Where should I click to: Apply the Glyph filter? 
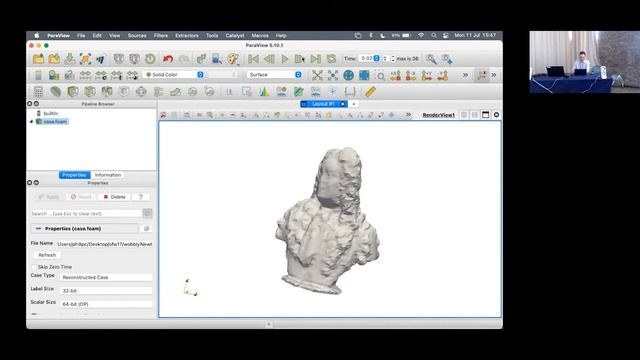141,92
